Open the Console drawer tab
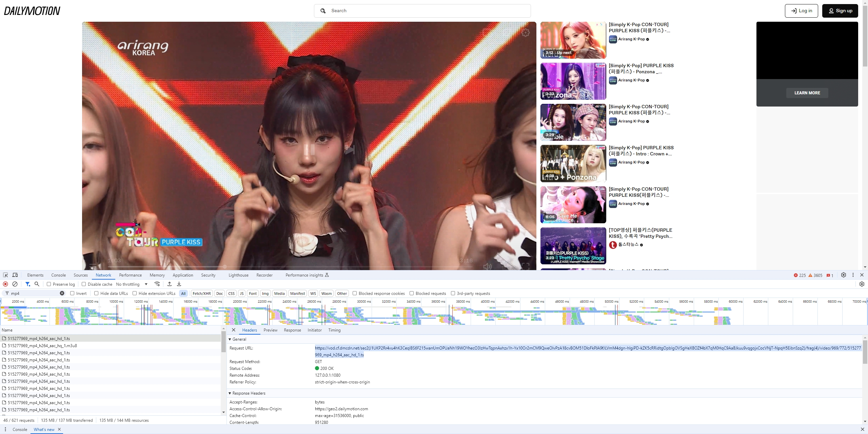 point(20,429)
